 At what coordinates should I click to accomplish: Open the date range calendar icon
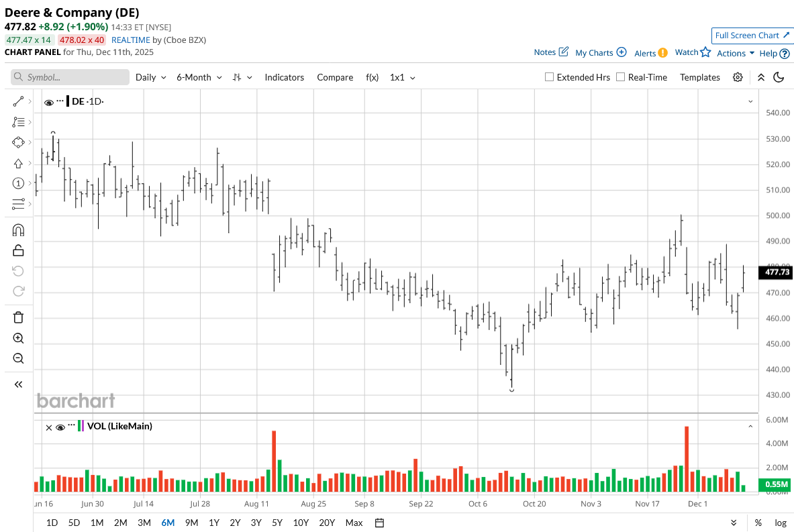[x=379, y=523]
